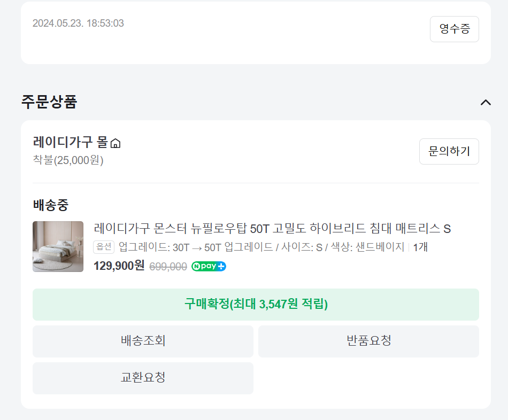Open the 레이디가구 몰 store name

point(70,143)
